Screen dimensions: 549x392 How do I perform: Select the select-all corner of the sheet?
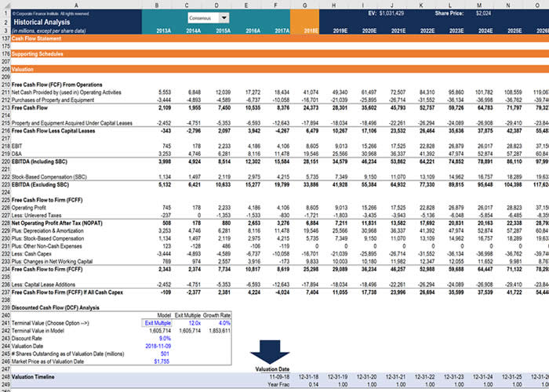5,5
